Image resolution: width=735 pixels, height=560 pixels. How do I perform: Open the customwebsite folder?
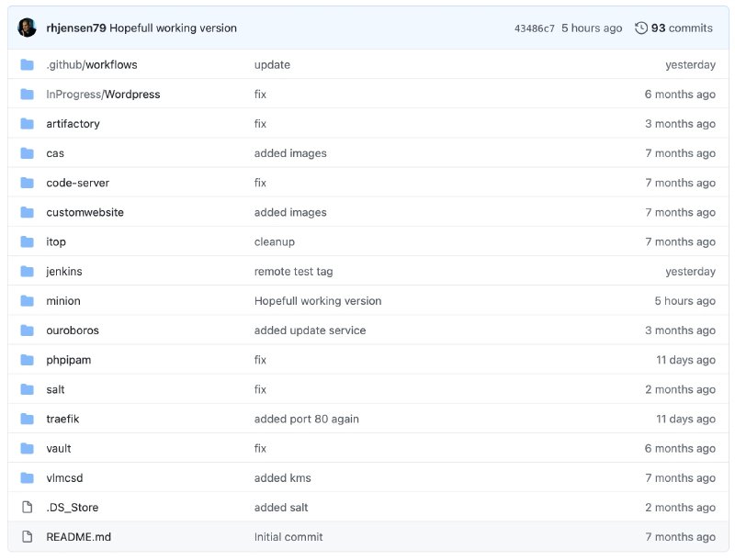click(85, 212)
